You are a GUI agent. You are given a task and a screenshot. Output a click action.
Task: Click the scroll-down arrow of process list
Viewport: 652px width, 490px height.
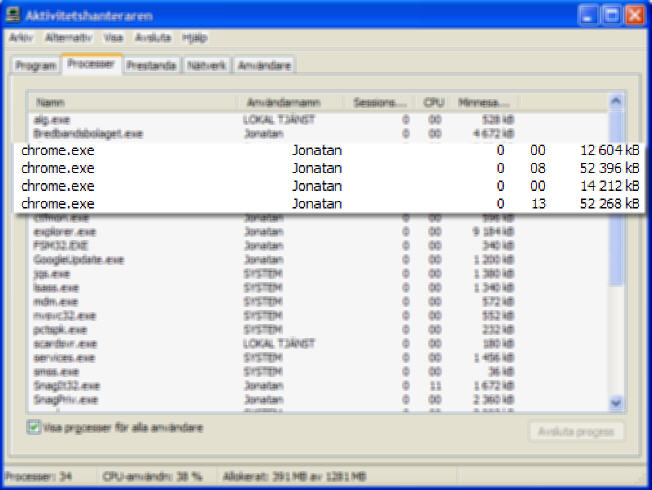pyautogui.click(x=616, y=402)
